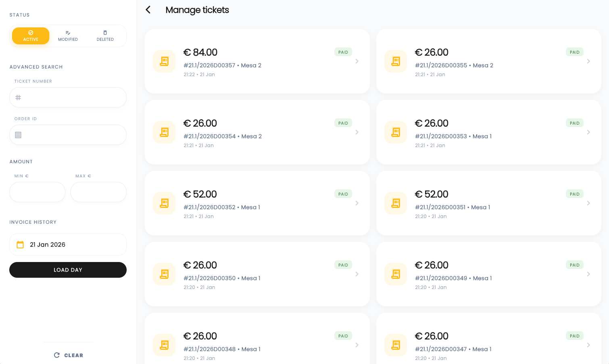Click ticket number #21.1/2026D00350 • Mesa 1
Screen dimensions: 609x364
pyautogui.click(x=222, y=278)
